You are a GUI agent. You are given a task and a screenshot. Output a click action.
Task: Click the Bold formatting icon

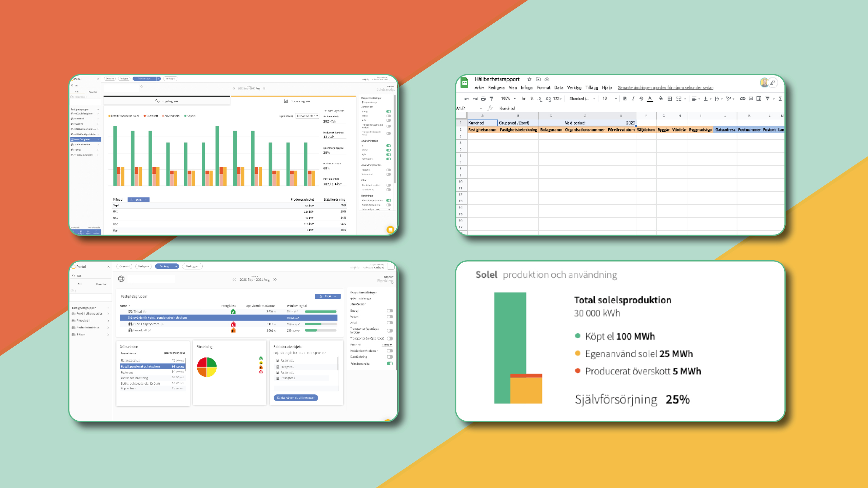(x=625, y=99)
